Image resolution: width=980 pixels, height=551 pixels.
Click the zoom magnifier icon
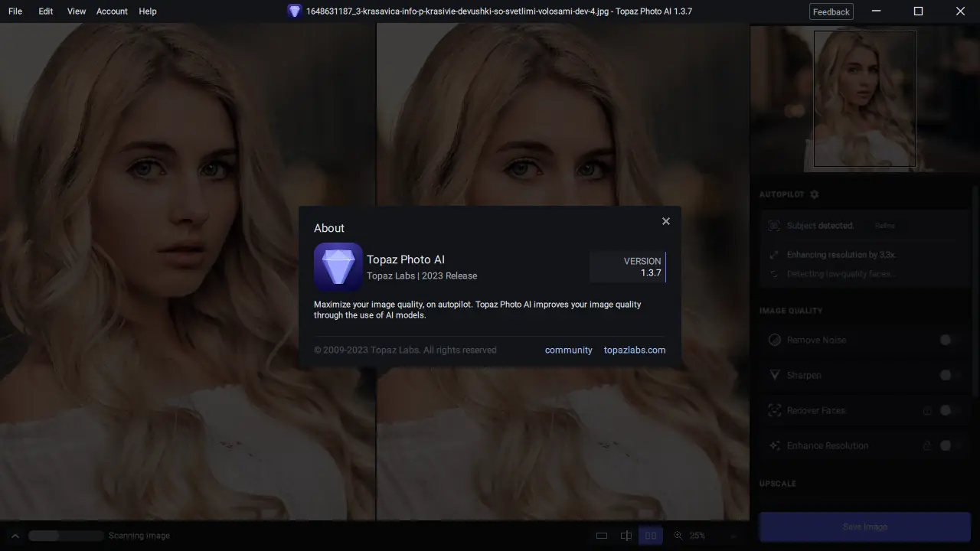point(678,536)
